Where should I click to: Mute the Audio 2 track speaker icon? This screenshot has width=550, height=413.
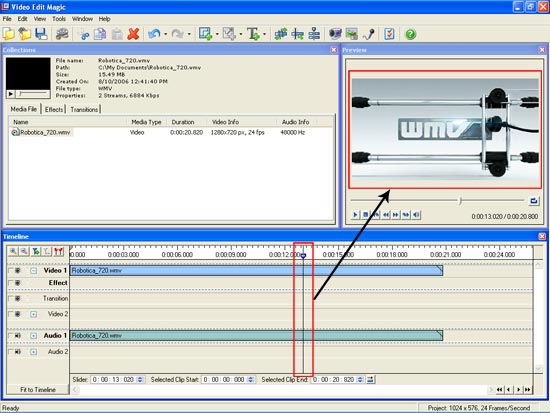[18, 352]
